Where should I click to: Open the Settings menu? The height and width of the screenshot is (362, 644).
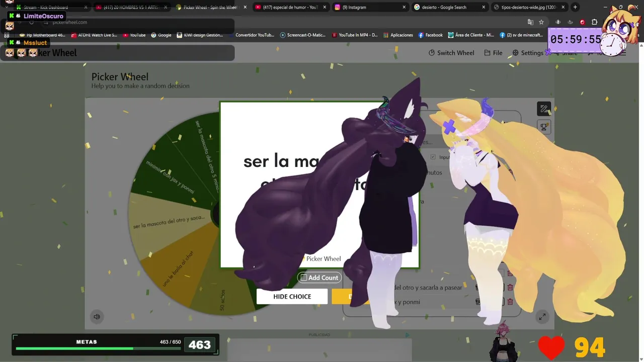[x=528, y=53]
